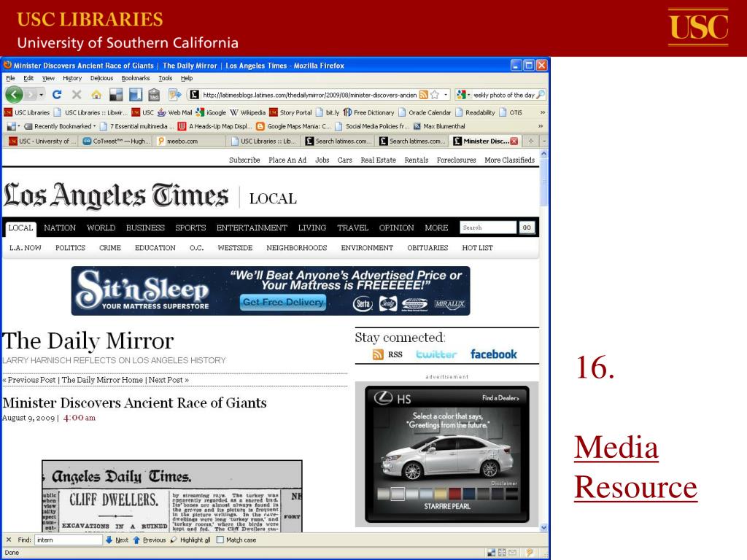
Task: Click the facebook link
Action: (494, 354)
